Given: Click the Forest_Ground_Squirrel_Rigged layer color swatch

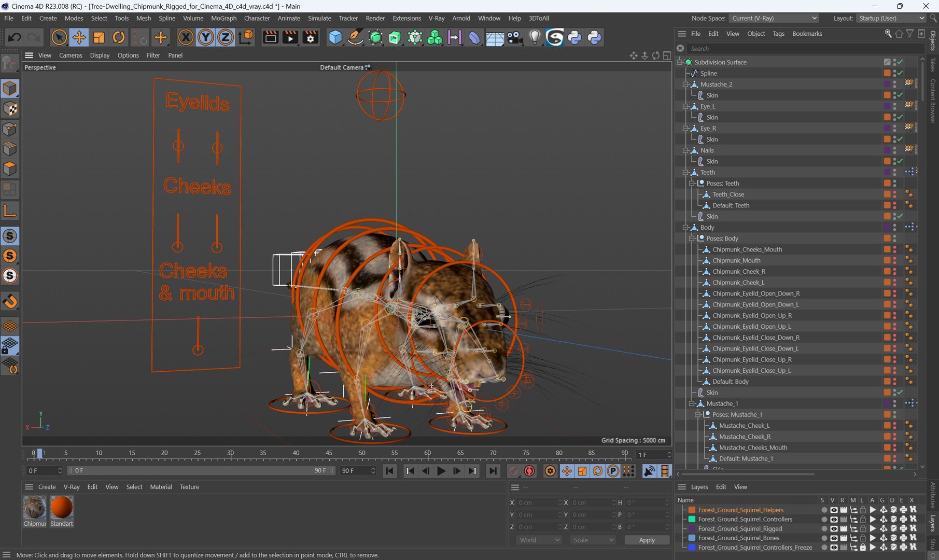Looking at the screenshot, I should (x=692, y=529).
